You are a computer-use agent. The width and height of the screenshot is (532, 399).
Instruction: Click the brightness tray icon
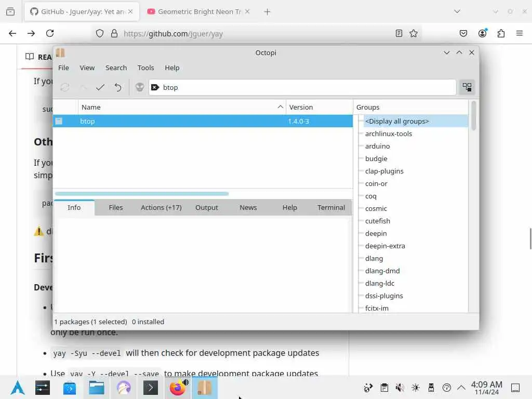click(x=416, y=388)
